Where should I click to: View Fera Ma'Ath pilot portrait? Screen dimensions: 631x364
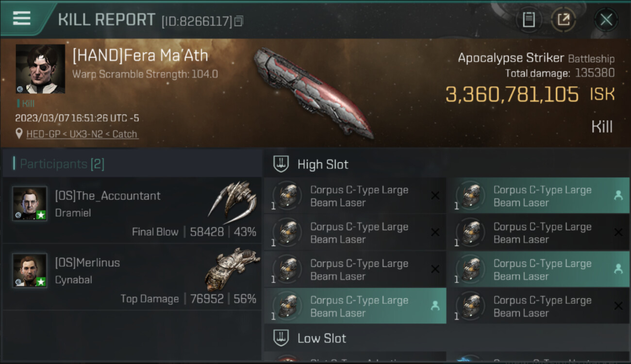point(40,68)
